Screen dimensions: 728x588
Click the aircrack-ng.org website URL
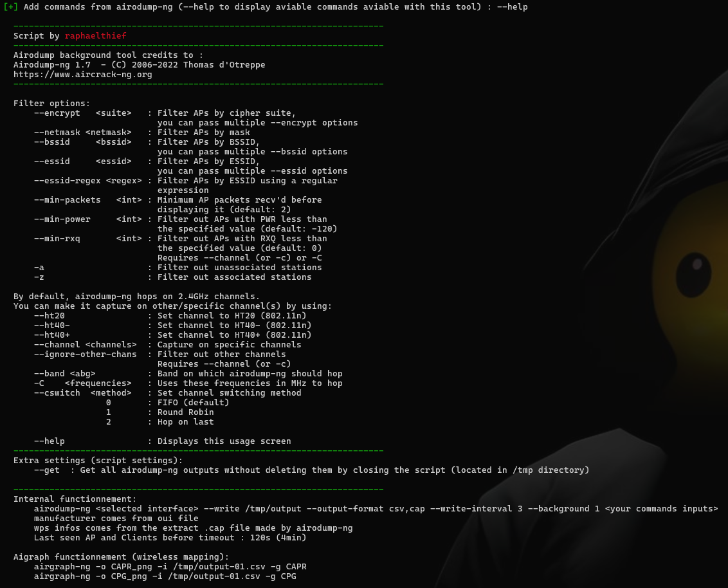point(82,75)
